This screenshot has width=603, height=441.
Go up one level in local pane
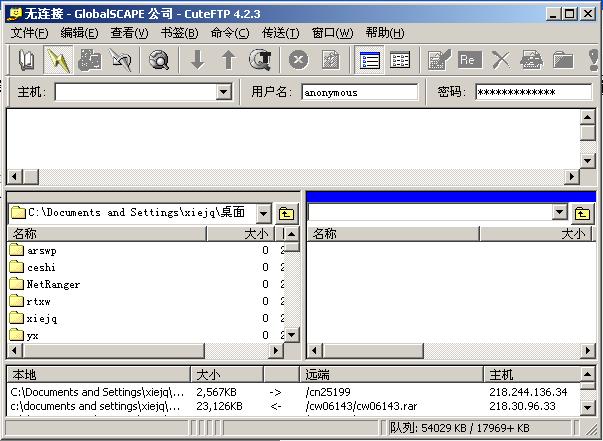pyautogui.click(x=286, y=213)
